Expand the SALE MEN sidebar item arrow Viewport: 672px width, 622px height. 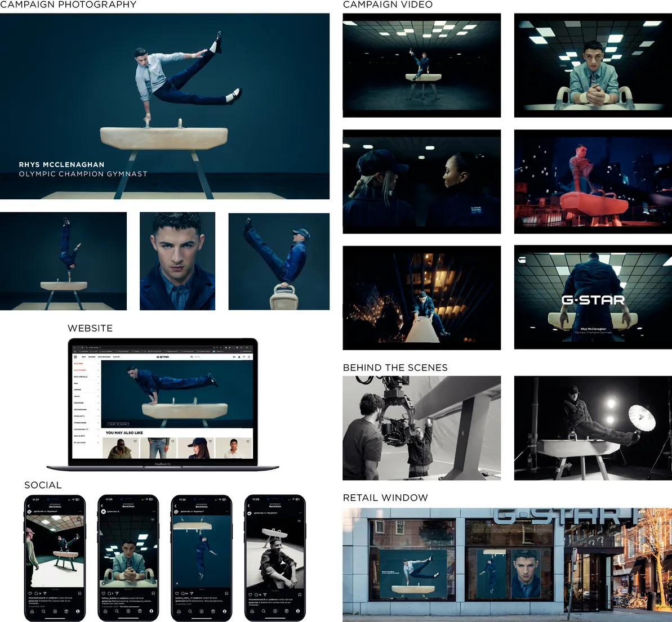coord(98,364)
